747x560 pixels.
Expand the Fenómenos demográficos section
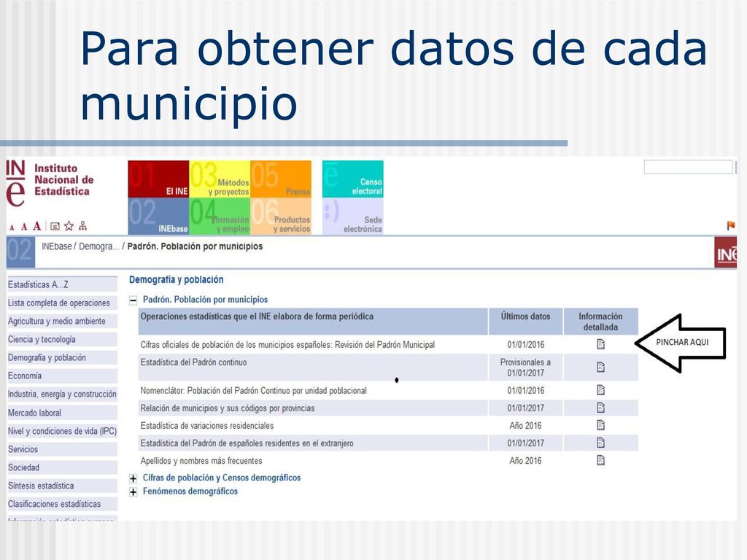click(133, 492)
